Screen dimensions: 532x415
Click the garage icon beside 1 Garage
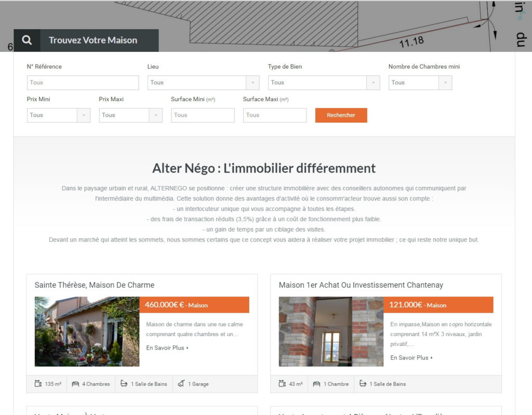click(181, 384)
